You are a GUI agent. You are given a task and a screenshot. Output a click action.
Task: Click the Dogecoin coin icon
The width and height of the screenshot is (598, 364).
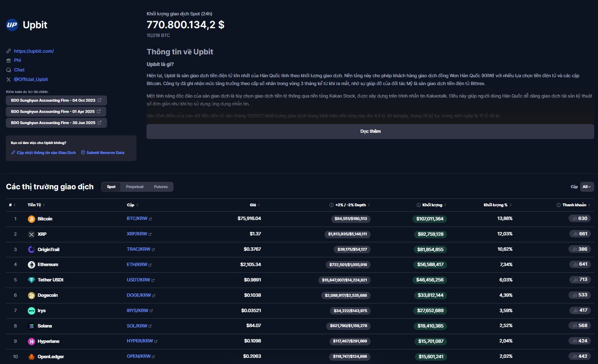(32, 296)
